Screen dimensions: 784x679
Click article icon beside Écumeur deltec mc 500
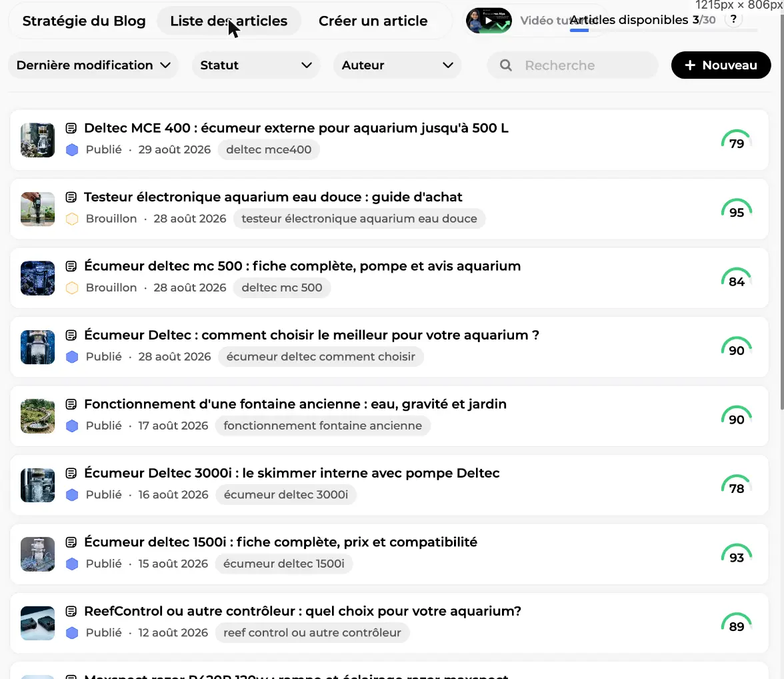pos(71,266)
